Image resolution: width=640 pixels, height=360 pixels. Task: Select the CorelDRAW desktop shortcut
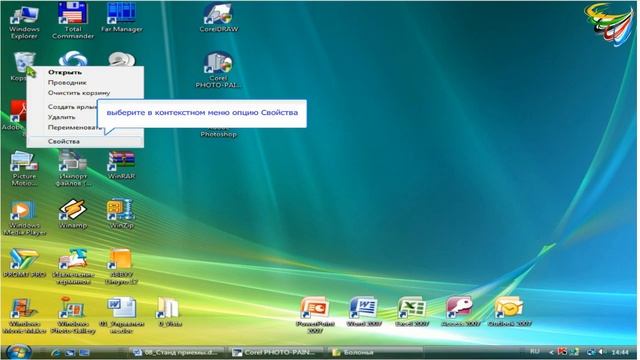click(x=218, y=18)
